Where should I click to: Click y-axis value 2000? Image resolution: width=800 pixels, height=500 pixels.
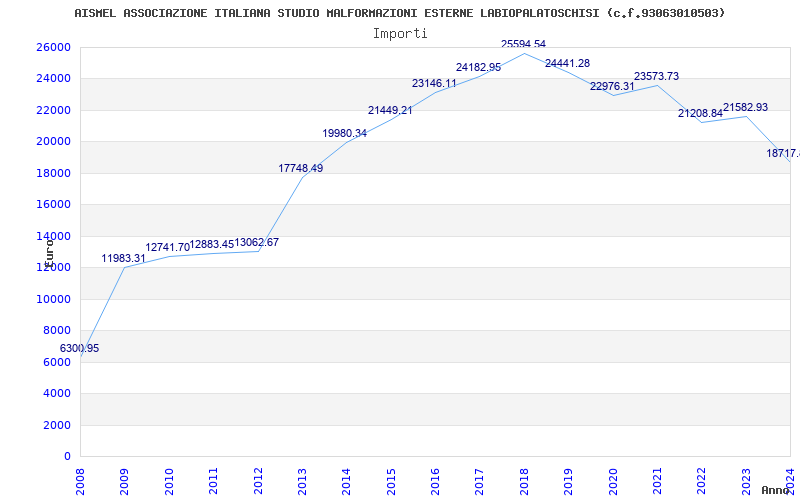[57, 426]
